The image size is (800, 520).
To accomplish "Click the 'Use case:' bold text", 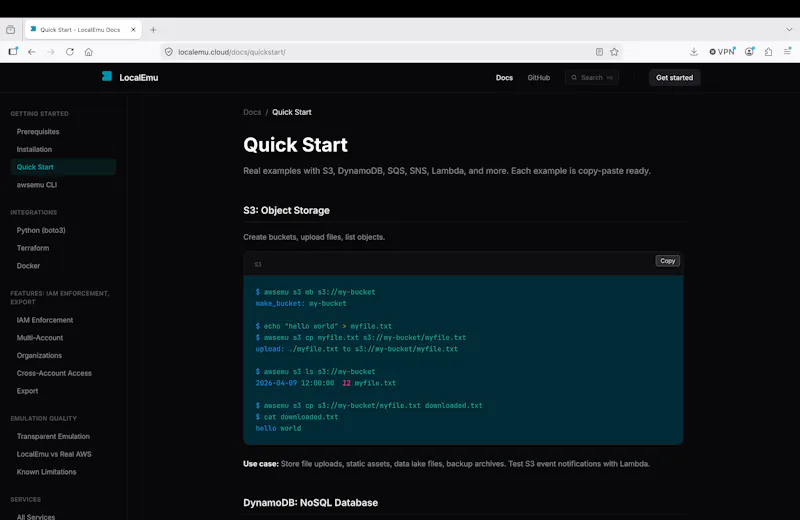I will [261, 464].
